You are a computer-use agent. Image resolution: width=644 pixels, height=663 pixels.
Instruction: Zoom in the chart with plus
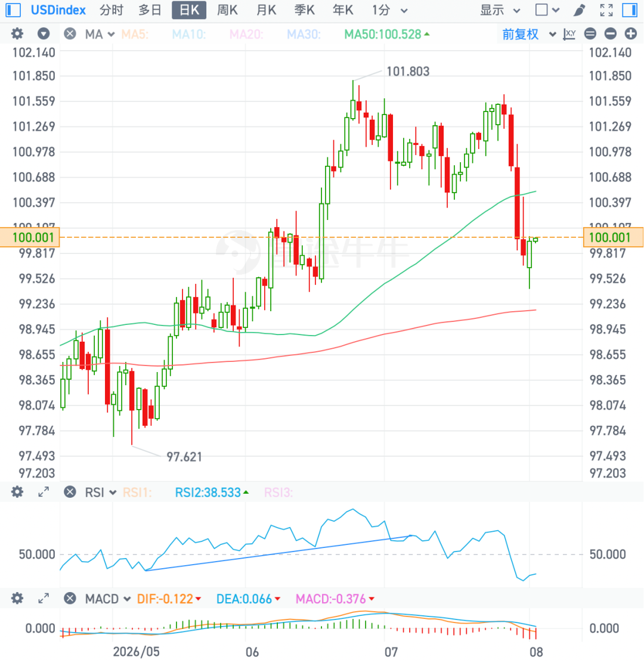click(x=630, y=34)
